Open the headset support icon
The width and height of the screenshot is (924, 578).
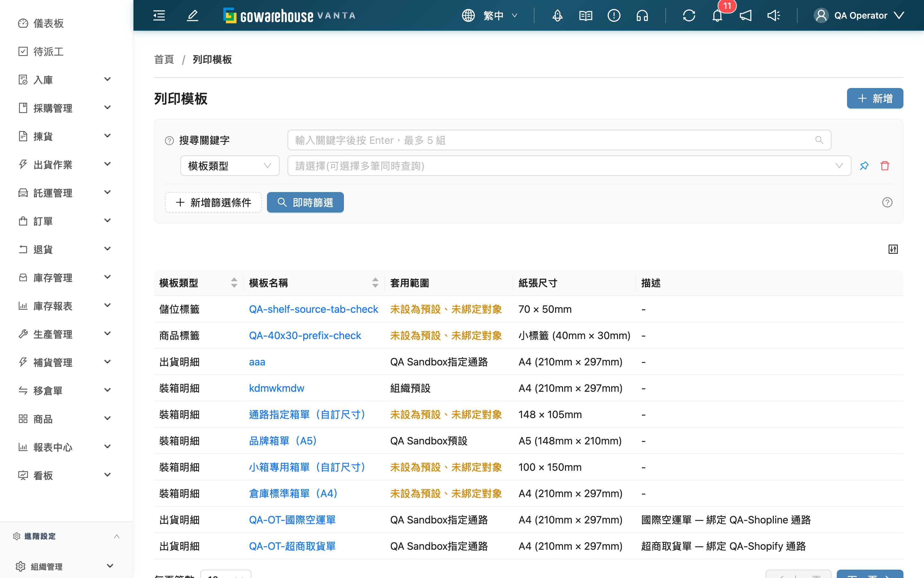click(x=642, y=16)
